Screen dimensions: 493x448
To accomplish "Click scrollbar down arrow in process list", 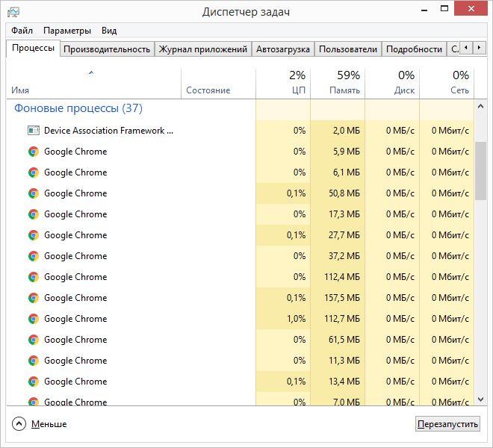I will pyautogui.click(x=480, y=399).
